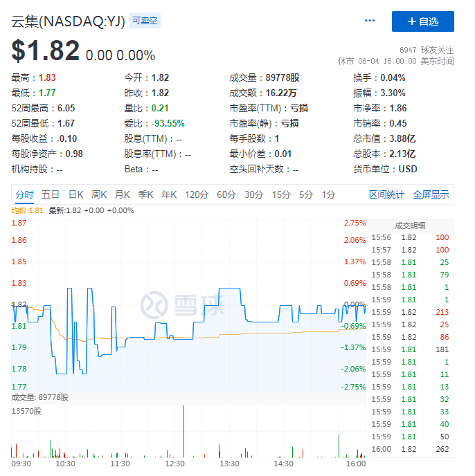
Task: Open the 季K quarterly candlestick tab
Action: pos(145,194)
